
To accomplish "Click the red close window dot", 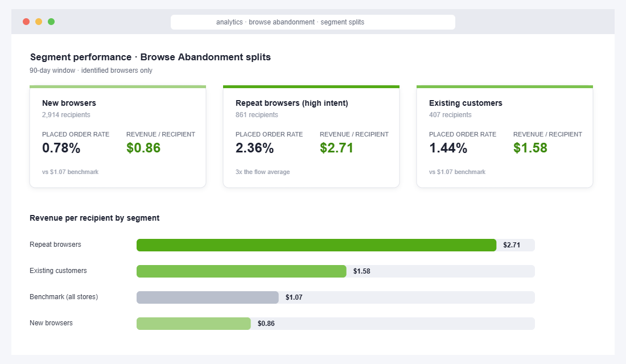I will [26, 22].
